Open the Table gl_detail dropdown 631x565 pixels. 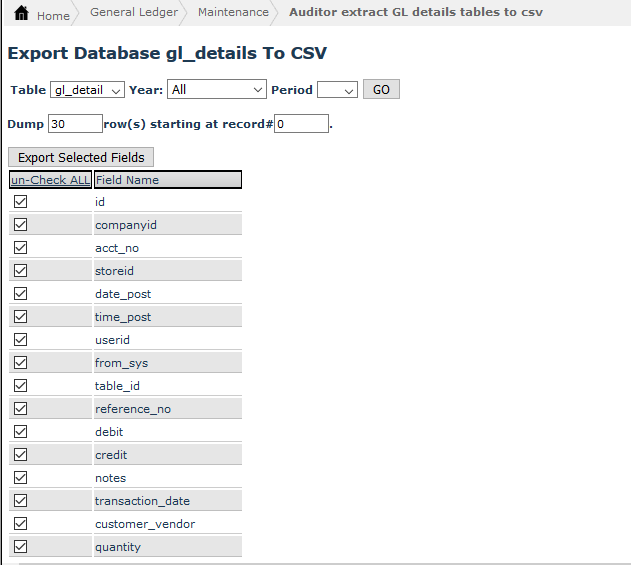pyautogui.click(x=87, y=90)
